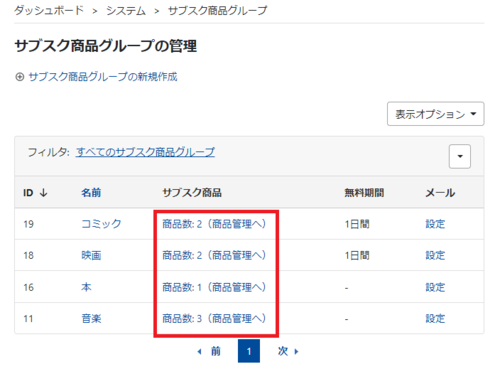
Task: Click the ID column sort arrow
Action: click(44, 193)
